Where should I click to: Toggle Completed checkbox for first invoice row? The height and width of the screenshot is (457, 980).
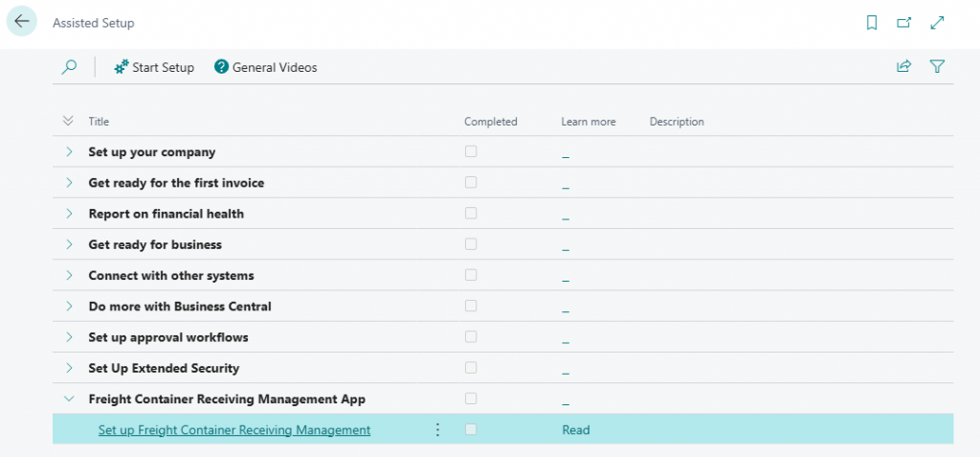click(471, 182)
